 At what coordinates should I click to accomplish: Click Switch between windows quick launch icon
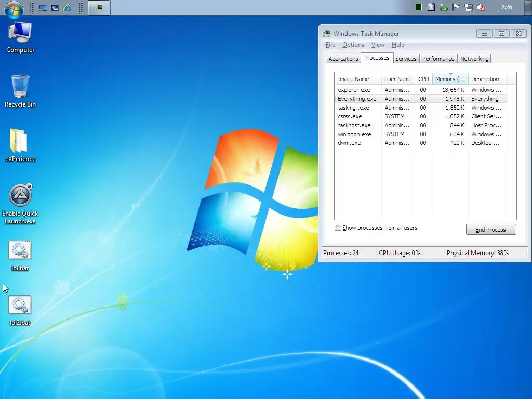point(55,8)
